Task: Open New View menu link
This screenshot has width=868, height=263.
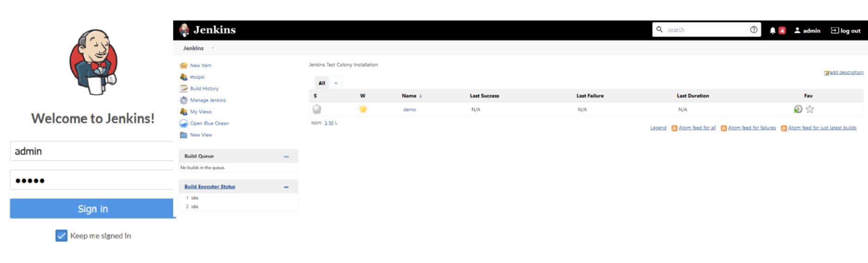Action: click(x=201, y=135)
